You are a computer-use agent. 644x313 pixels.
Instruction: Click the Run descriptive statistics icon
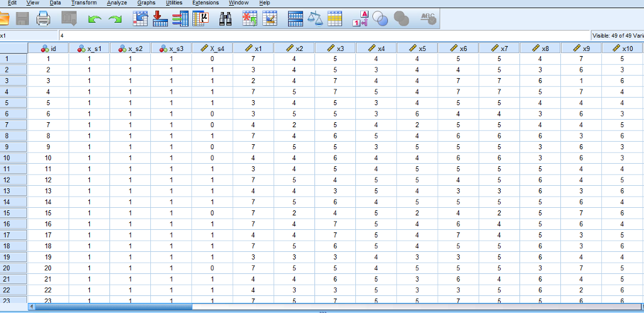tap(201, 18)
